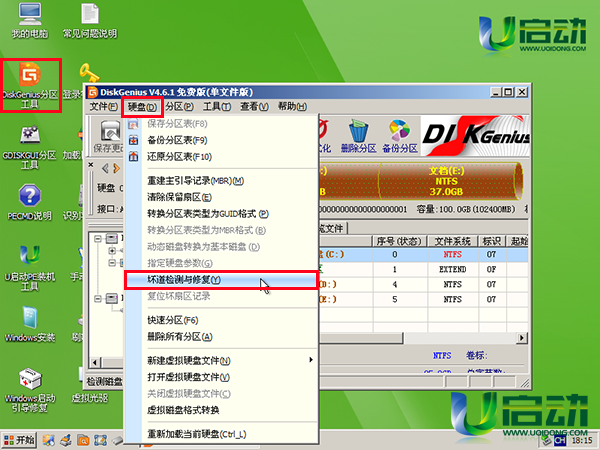This screenshot has width=600, height=450.
Task: Choose 备份分区表(F9) menu entry
Action: point(222,140)
